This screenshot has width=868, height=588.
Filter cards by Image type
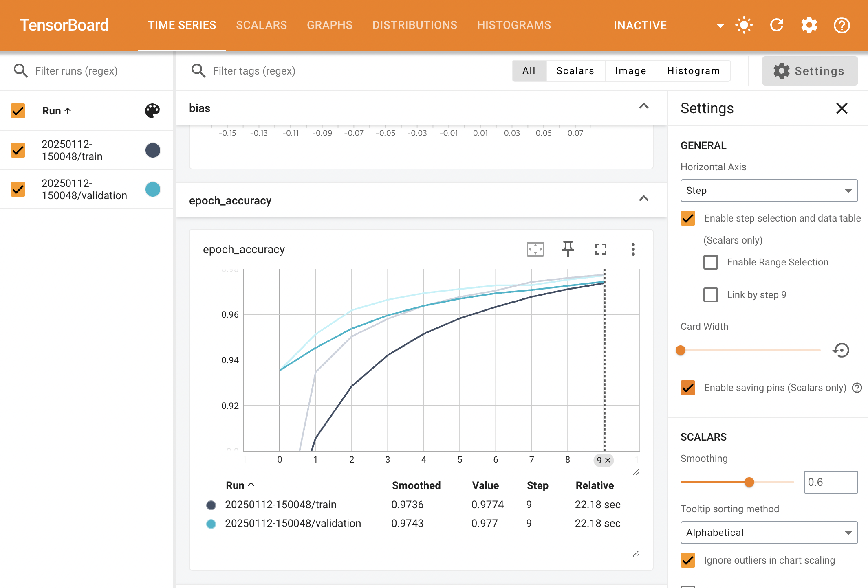tap(630, 71)
